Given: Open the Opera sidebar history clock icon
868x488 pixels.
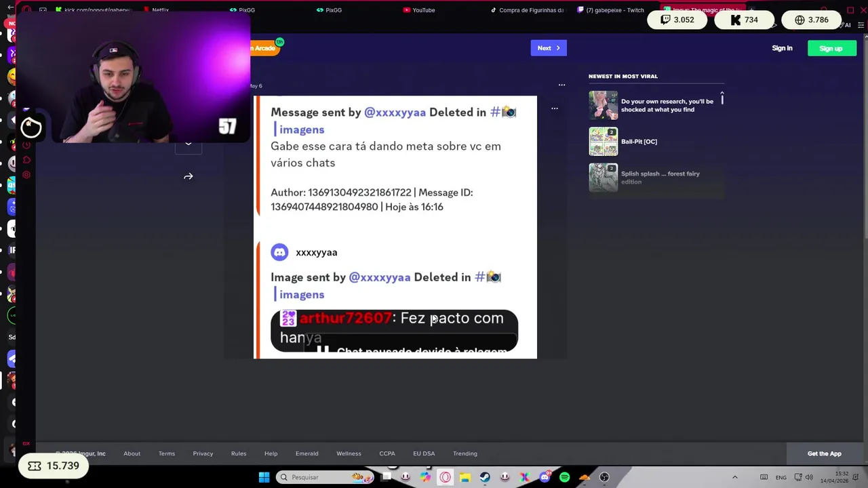Looking at the screenshot, I should [26, 144].
